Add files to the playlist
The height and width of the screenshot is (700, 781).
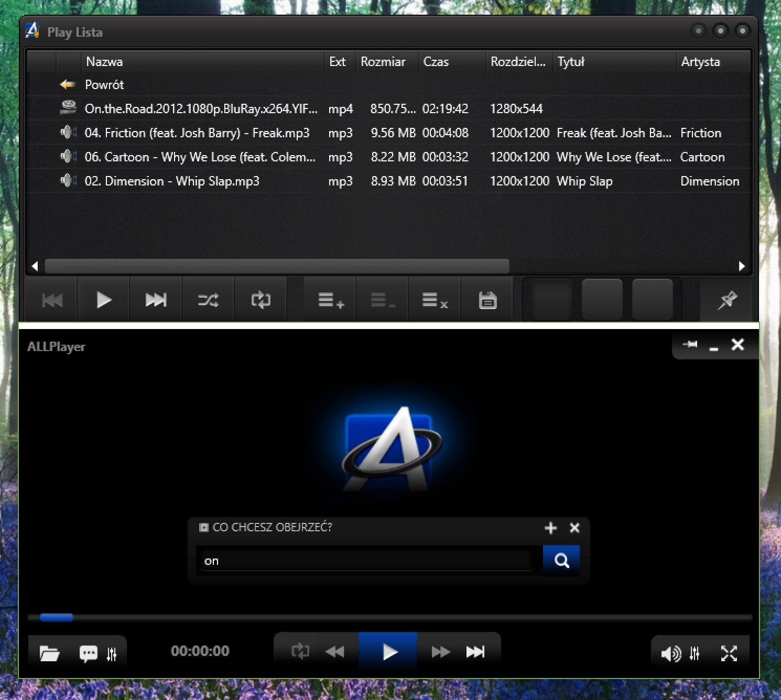pyautogui.click(x=331, y=300)
